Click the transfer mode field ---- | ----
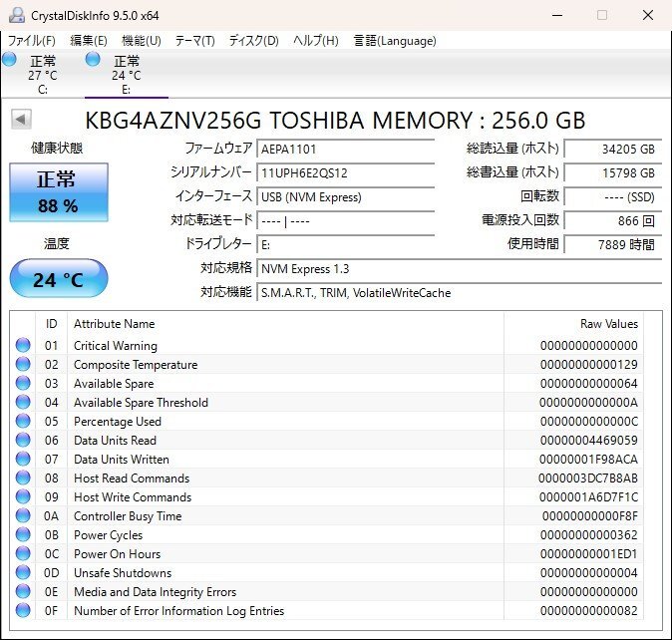Viewport: 672px width, 640px height. click(345, 221)
